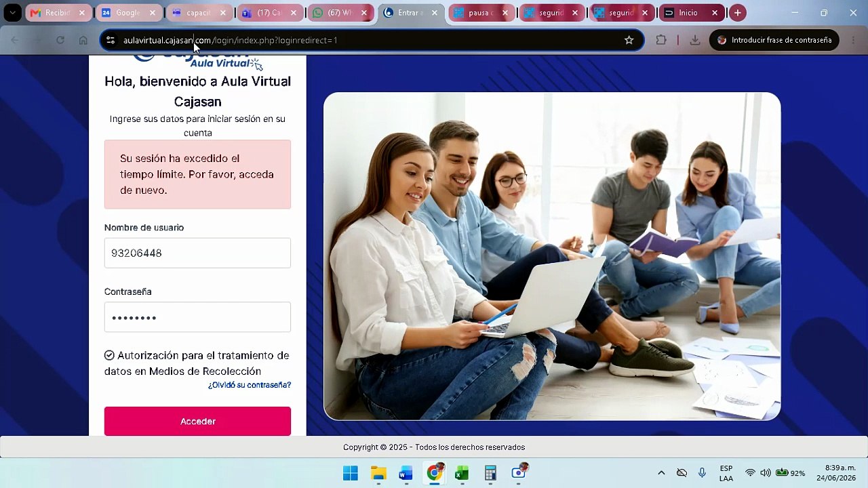Show hidden system tray icons
868x488 pixels.
661,473
